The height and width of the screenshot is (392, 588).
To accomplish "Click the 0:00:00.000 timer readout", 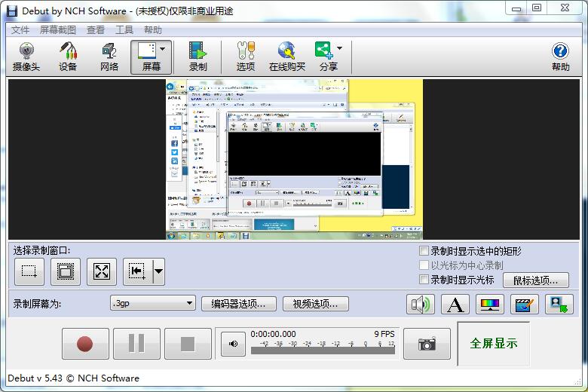I will pyautogui.click(x=273, y=334).
